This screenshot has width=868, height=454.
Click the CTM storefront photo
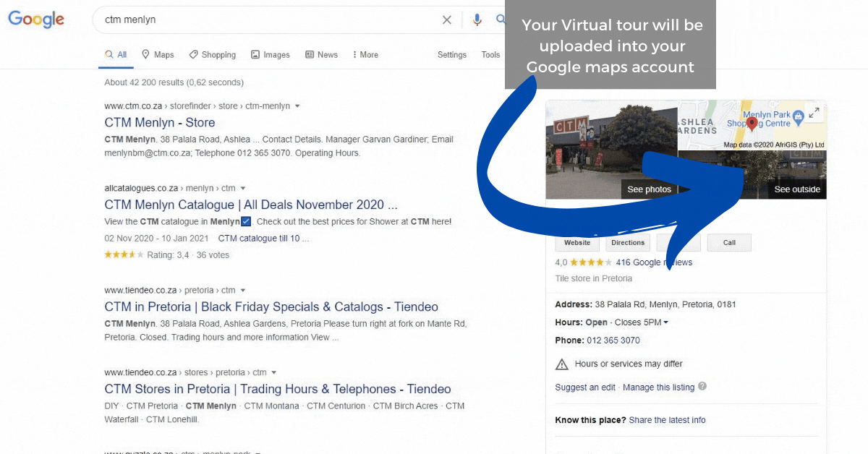pos(611,150)
